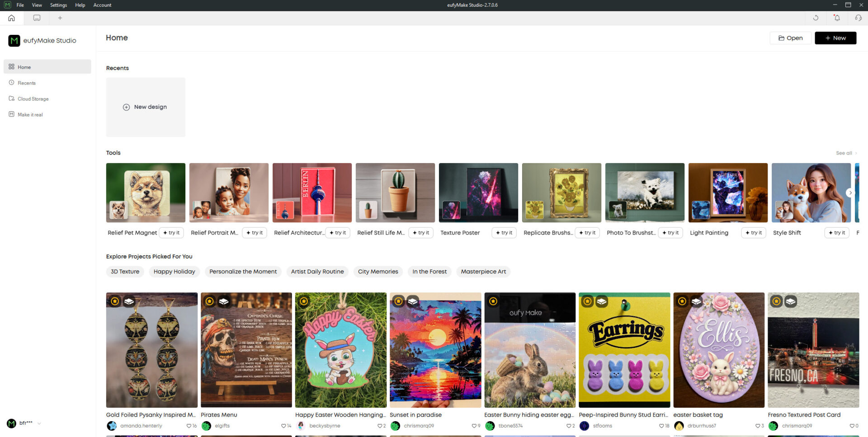Click the home icon in the tab bar
The width and height of the screenshot is (868, 437).
(x=11, y=18)
